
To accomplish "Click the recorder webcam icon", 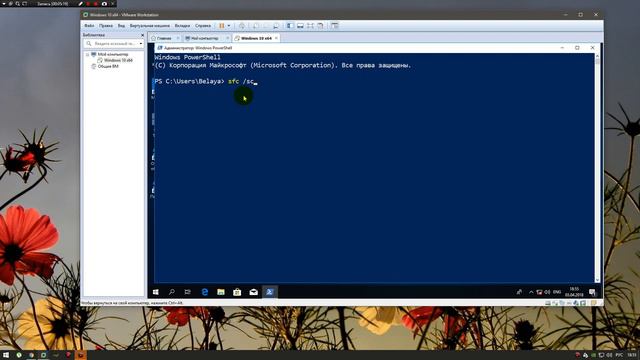I will pos(104,4).
